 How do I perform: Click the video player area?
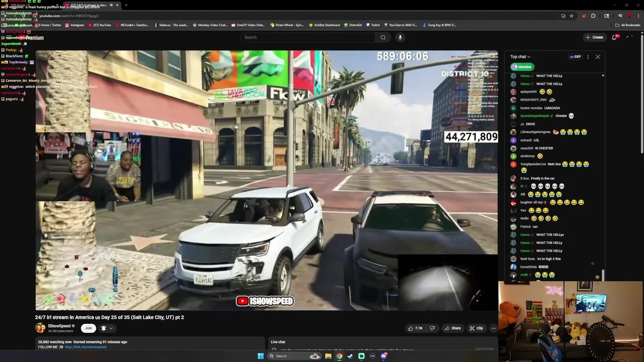click(x=267, y=180)
